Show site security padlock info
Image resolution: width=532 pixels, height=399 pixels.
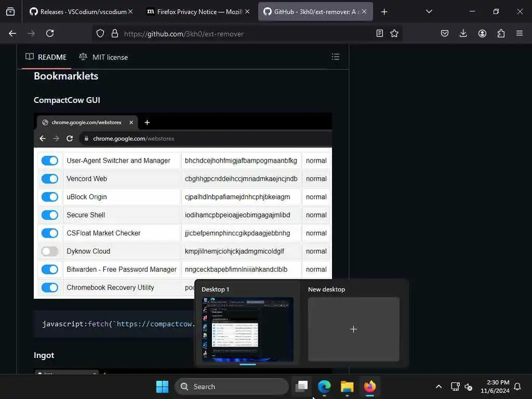click(x=115, y=34)
